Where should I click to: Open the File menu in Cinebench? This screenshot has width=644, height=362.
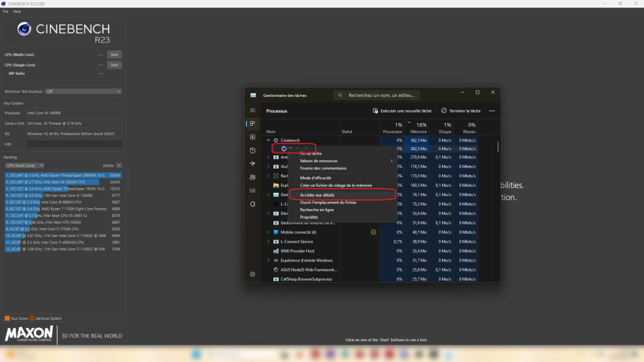[x=5, y=11]
